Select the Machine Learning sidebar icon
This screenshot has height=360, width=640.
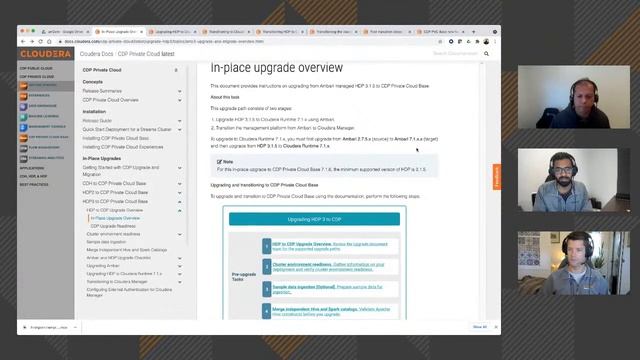[x=24, y=117]
